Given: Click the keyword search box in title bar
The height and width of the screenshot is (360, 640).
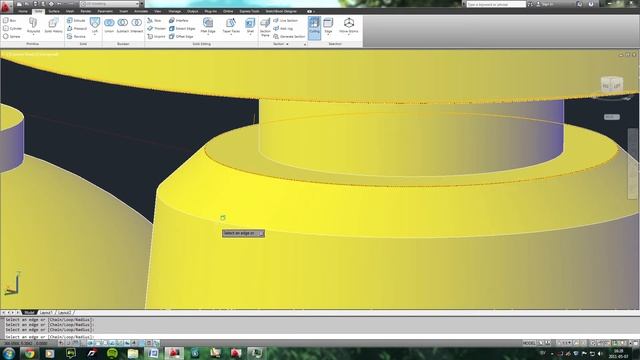Looking at the screenshot, I should (496, 4).
